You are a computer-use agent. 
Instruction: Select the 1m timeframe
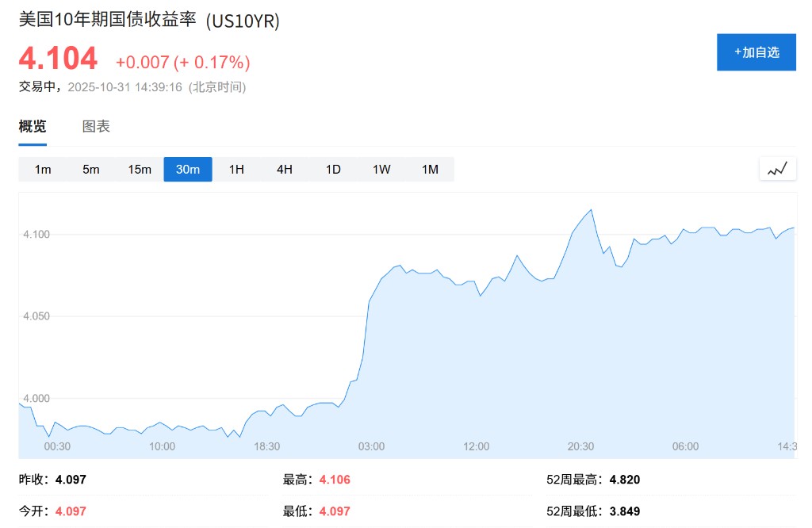[x=43, y=170]
